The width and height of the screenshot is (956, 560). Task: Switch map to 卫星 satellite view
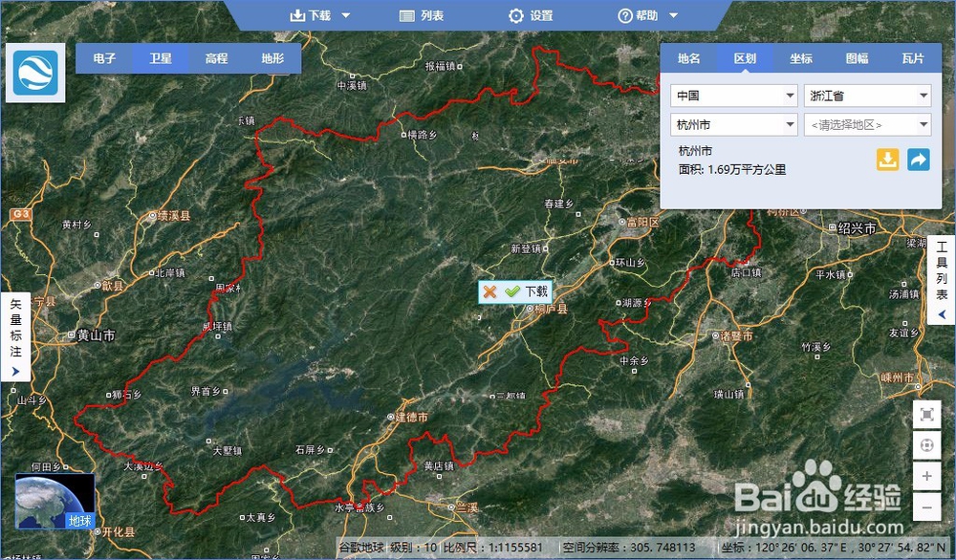[160, 58]
